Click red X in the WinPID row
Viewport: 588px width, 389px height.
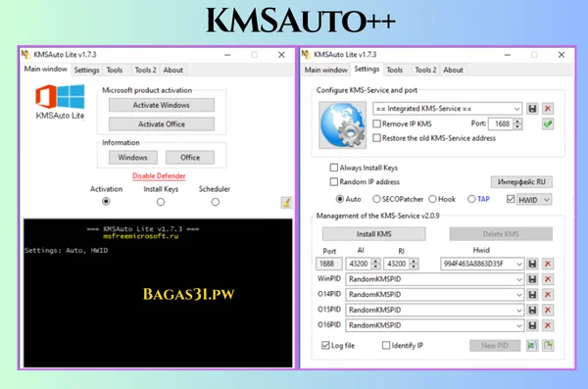[x=548, y=279]
